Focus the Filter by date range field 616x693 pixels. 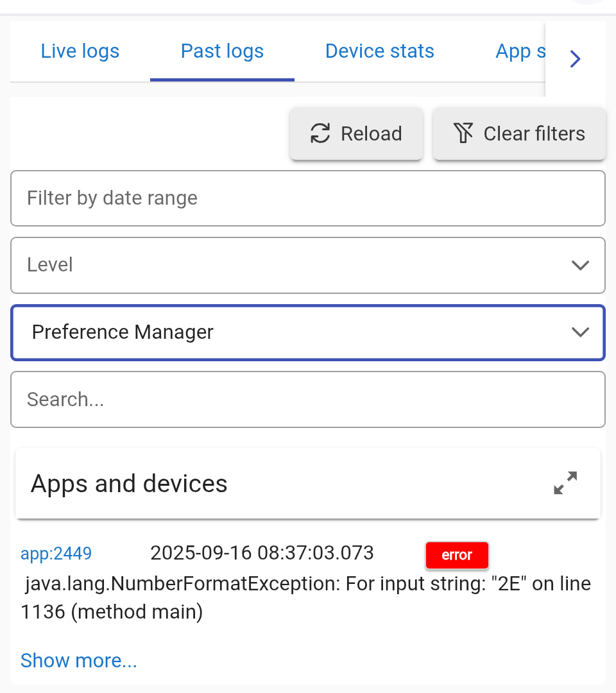pos(307,198)
